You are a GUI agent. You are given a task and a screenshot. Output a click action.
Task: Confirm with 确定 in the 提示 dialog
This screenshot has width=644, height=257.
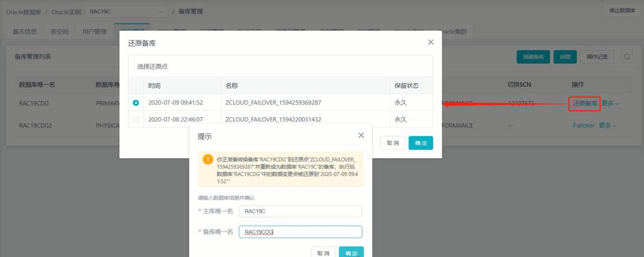pos(351,253)
